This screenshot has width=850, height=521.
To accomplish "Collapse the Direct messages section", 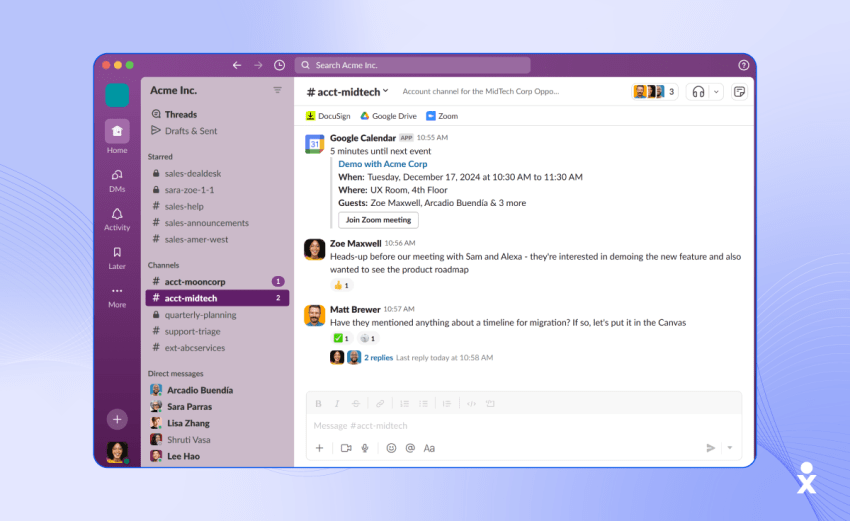I will [175, 374].
